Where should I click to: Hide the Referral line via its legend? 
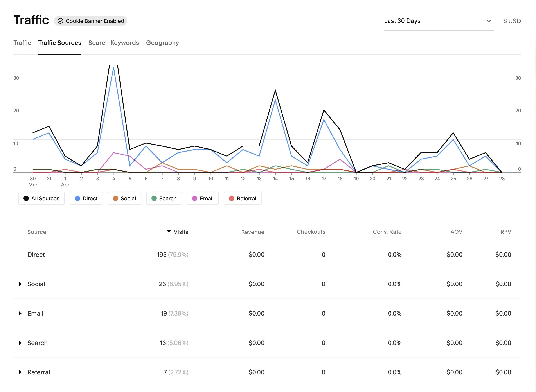click(242, 198)
